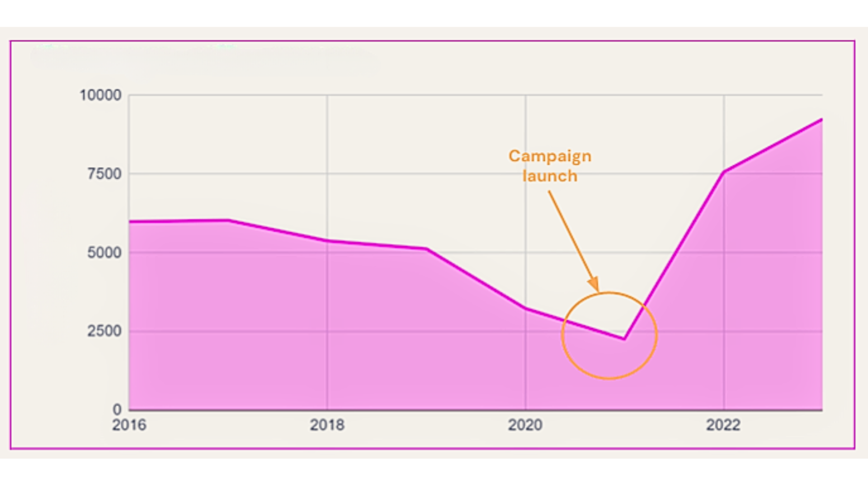
Task: Click the line's final endpoint at far right
Action: point(821,120)
